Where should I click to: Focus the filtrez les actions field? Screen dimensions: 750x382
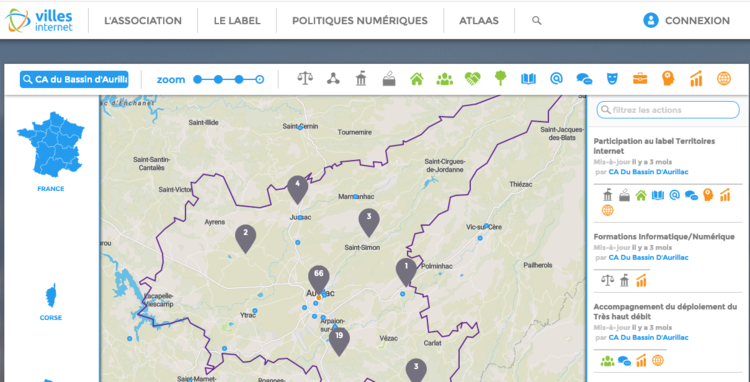point(668,110)
